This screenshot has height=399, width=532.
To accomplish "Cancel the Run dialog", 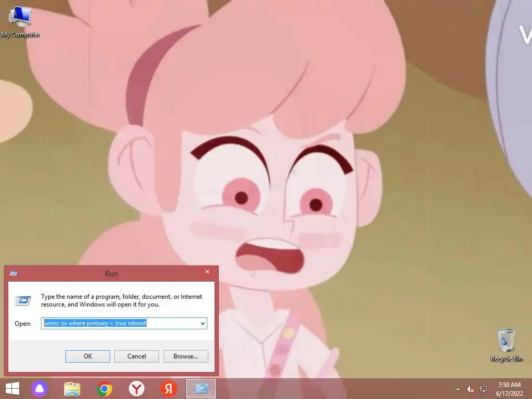I will (137, 356).
